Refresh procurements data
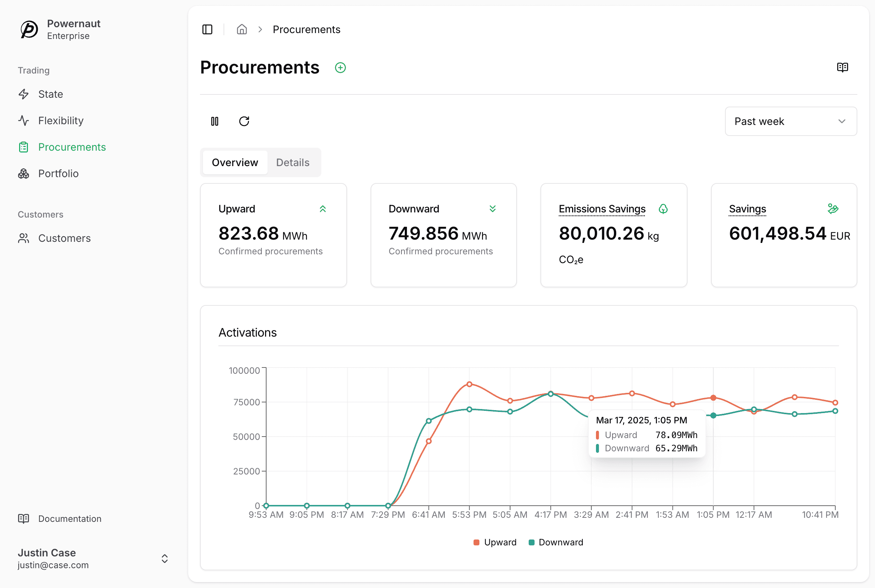Screen dimensions: 875x588 [x=244, y=121]
